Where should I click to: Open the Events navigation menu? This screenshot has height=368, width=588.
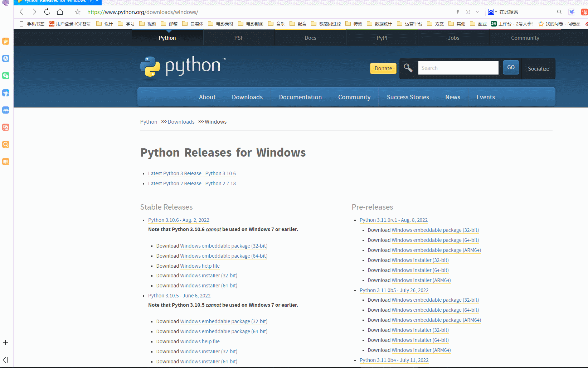(486, 97)
